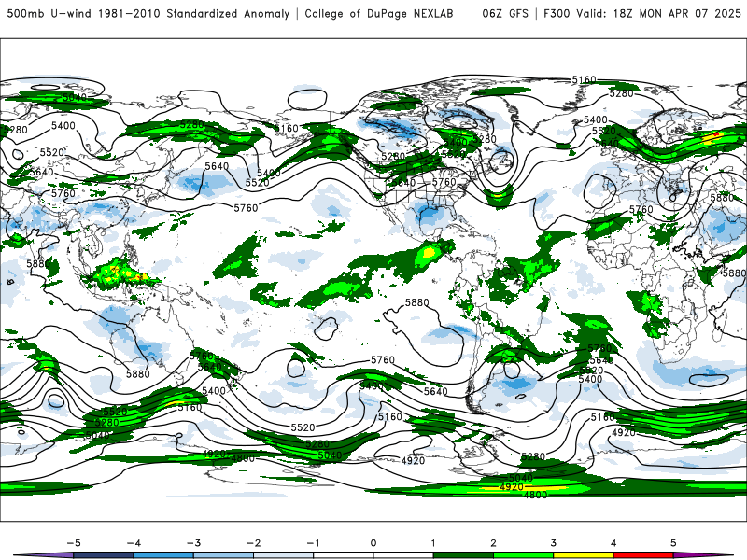
Task: Select the light blue colorbar segment between -3 and -2
Action: 223,555
